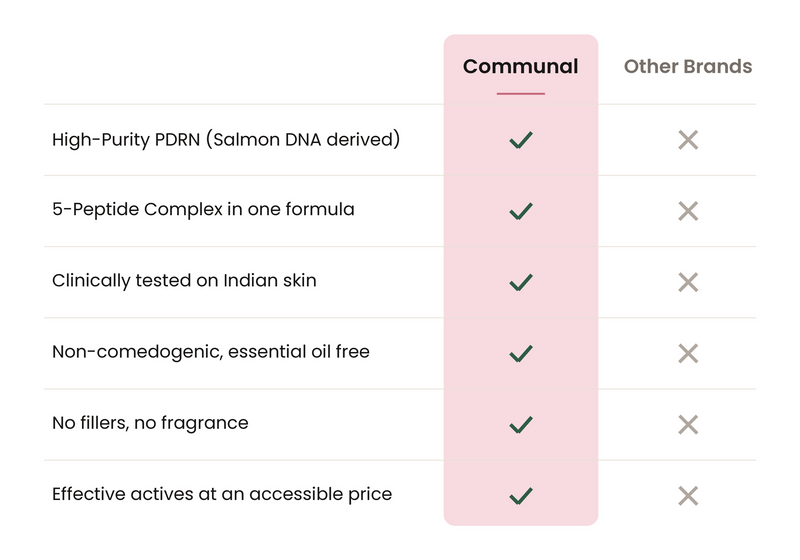The height and width of the screenshot is (560, 800).
Task: Click the Other Brands cross for High-Purity PDRN
Action: pos(688,140)
